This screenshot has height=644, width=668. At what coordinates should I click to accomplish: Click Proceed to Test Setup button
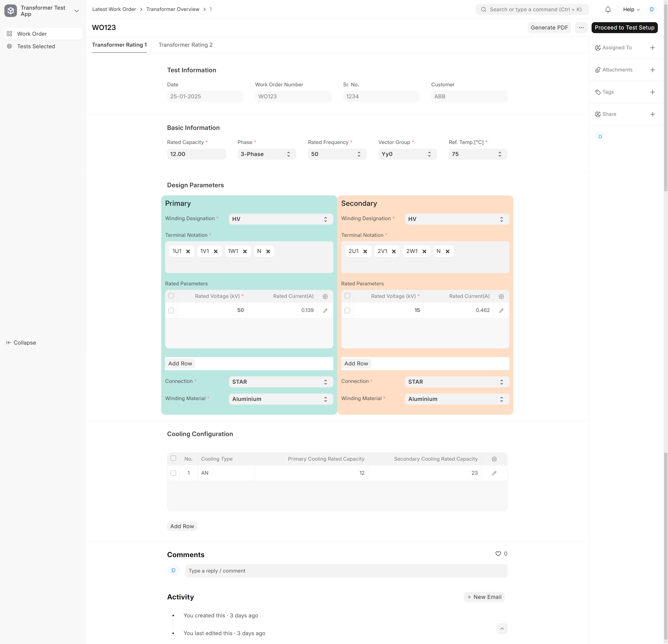624,28
